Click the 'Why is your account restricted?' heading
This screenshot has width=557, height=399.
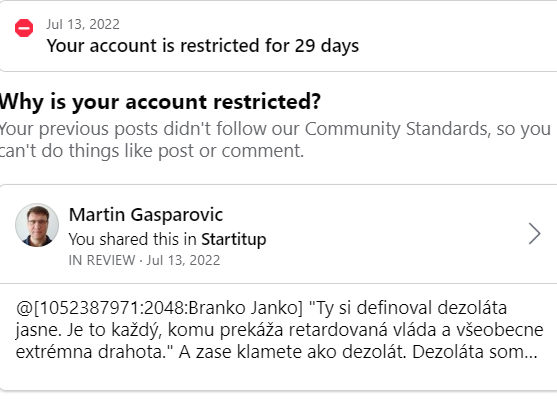[160, 102]
